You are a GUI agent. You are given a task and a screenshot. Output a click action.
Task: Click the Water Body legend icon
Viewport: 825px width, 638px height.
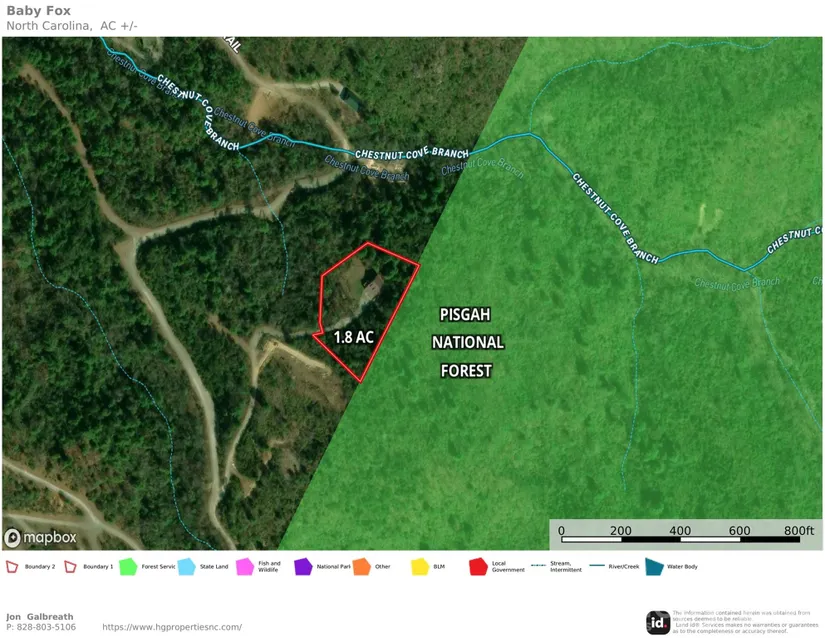(653, 567)
